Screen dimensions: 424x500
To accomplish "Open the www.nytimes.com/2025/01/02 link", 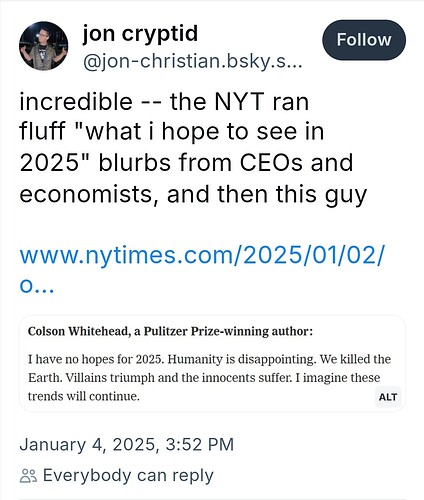I will [202, 255].
